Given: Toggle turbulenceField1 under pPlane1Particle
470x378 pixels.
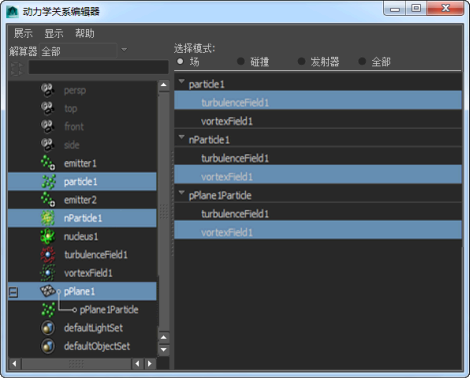Looking at the screenshot, I should point(318,212).
